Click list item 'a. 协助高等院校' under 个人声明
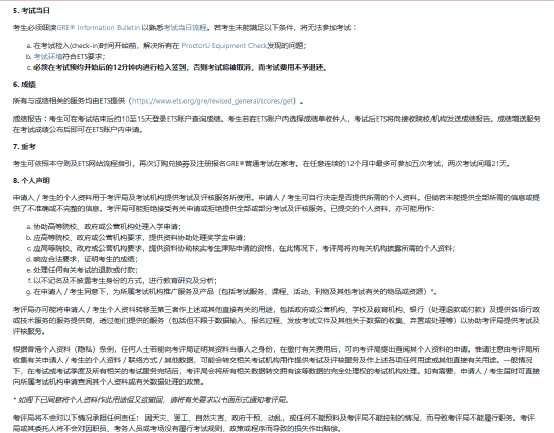 [x=104, y=227]
